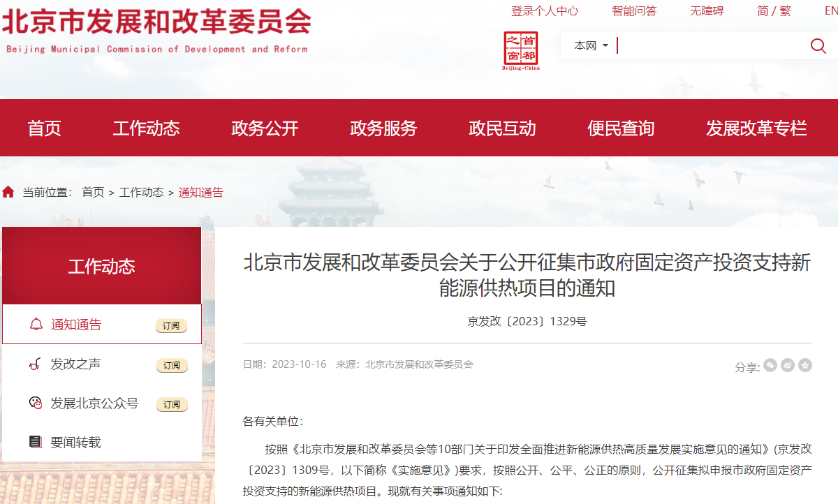Click 工作动态 in the breadcrumb path
The image size is (838, 504).
click(x=141, y=193)
